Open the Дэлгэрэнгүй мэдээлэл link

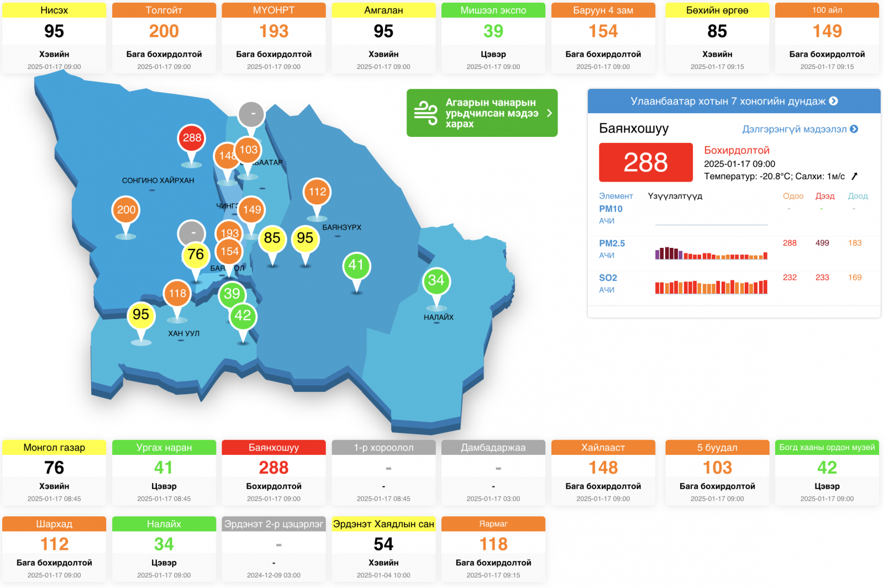point(800,129)
